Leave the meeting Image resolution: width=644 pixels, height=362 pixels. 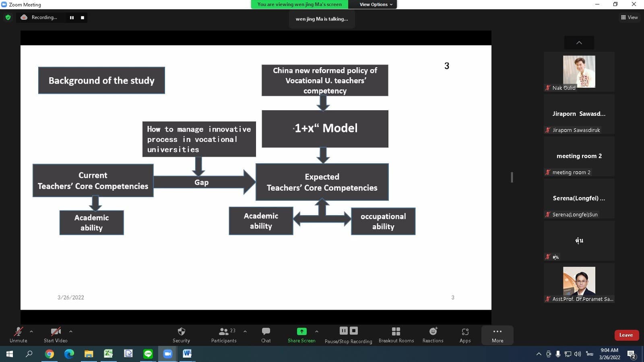(626, 335)
